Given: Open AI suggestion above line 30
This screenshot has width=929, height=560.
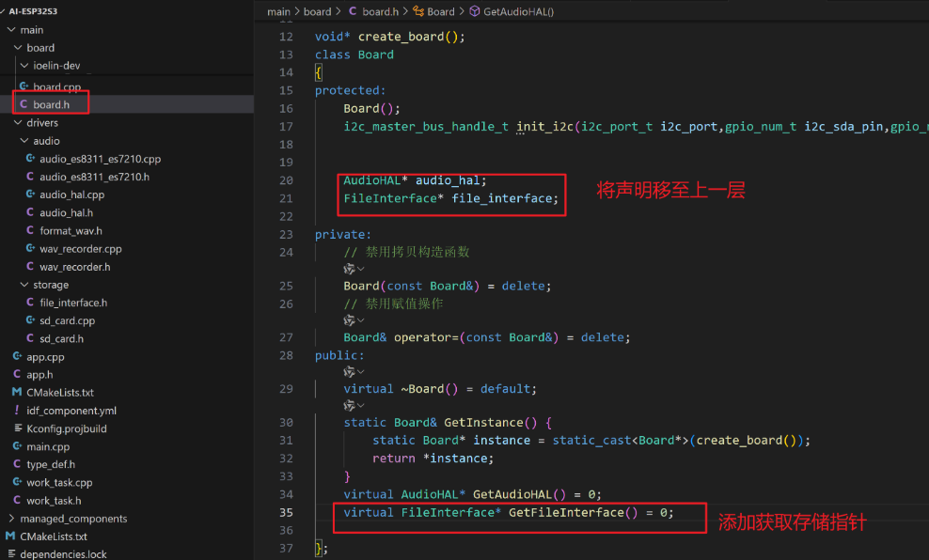Looking at the screenshot, I should (354, 406).
